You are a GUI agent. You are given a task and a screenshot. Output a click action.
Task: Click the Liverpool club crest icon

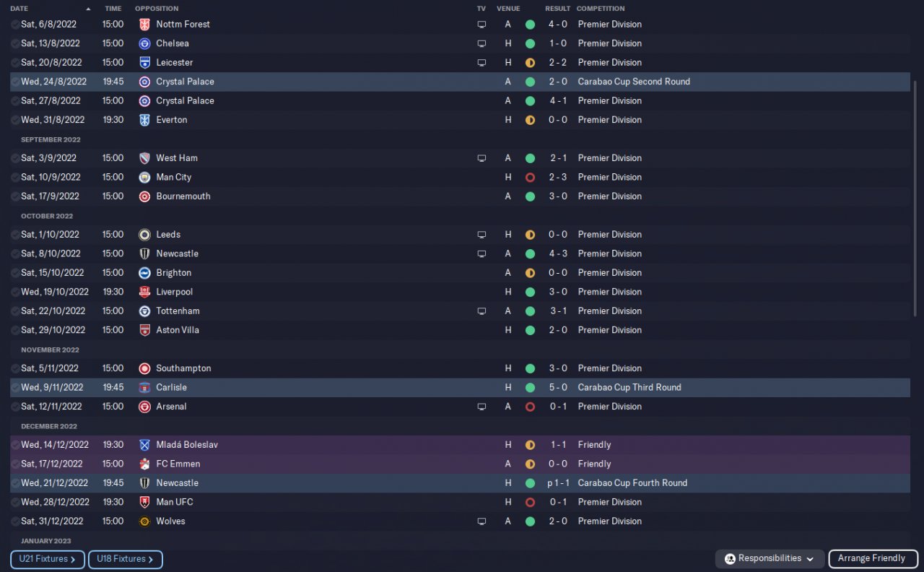144,292
